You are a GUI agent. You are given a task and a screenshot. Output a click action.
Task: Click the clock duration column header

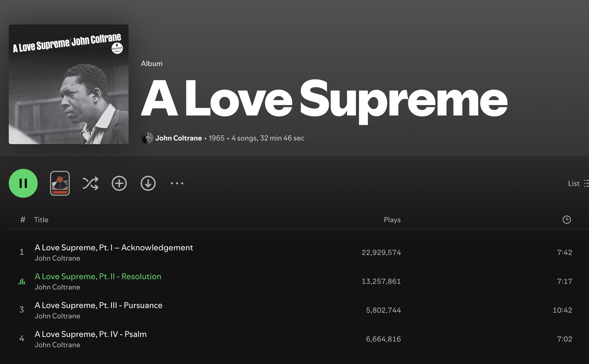point(567,220)
